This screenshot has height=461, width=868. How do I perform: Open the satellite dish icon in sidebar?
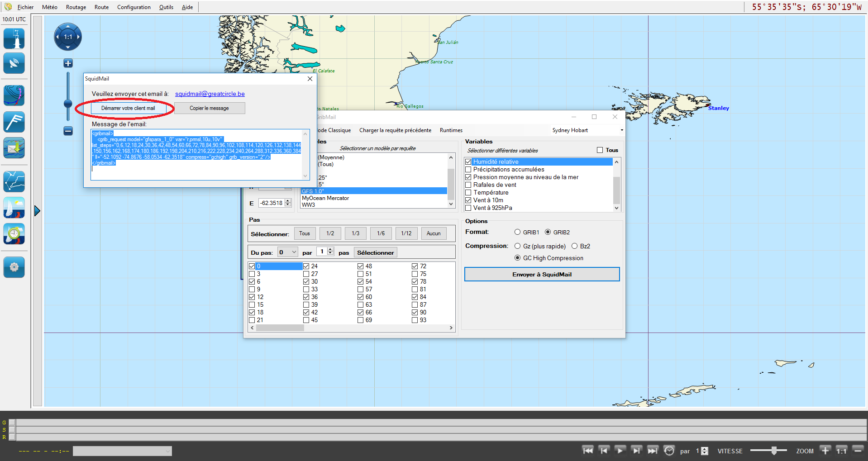point(14,63)
